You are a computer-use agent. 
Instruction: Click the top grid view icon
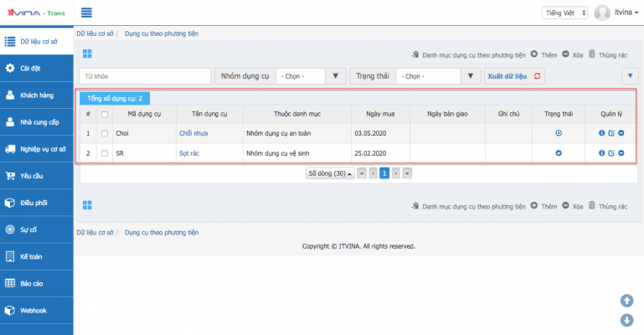[86, 54]
